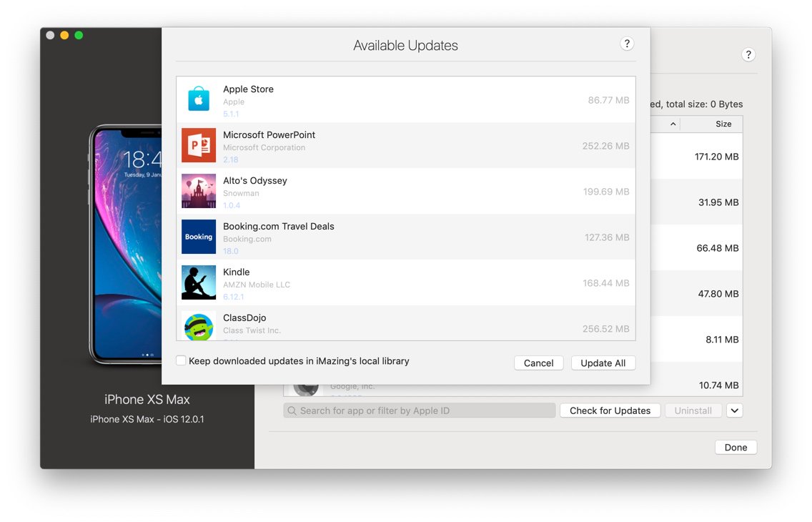This screenshot has width=812, height=522.
Task: Click the ClassDojo app icon
Action: 199,326
